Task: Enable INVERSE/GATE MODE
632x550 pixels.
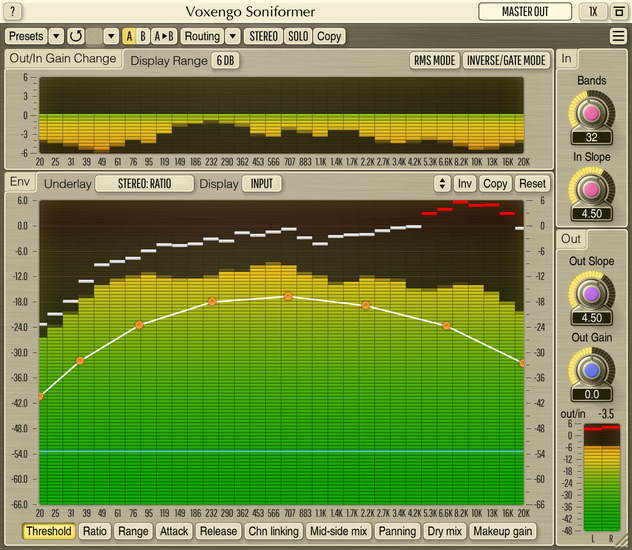Action: (x=506, y=61)
